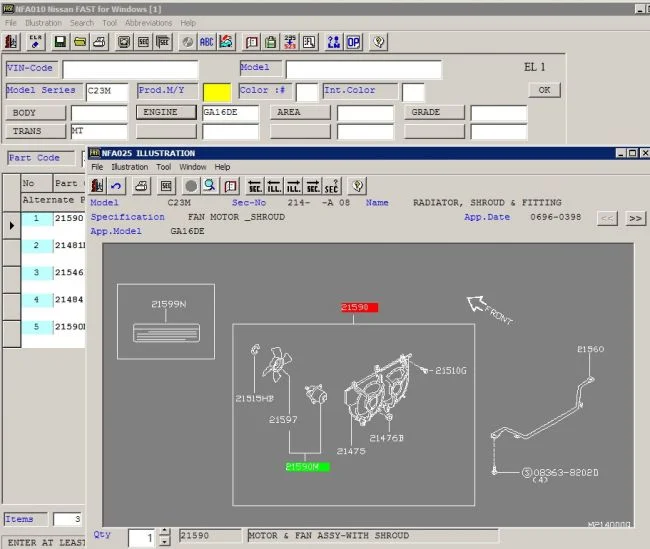Open the Abbreviations menu
Screen dimensions: 650x549
tap(148, 22)
